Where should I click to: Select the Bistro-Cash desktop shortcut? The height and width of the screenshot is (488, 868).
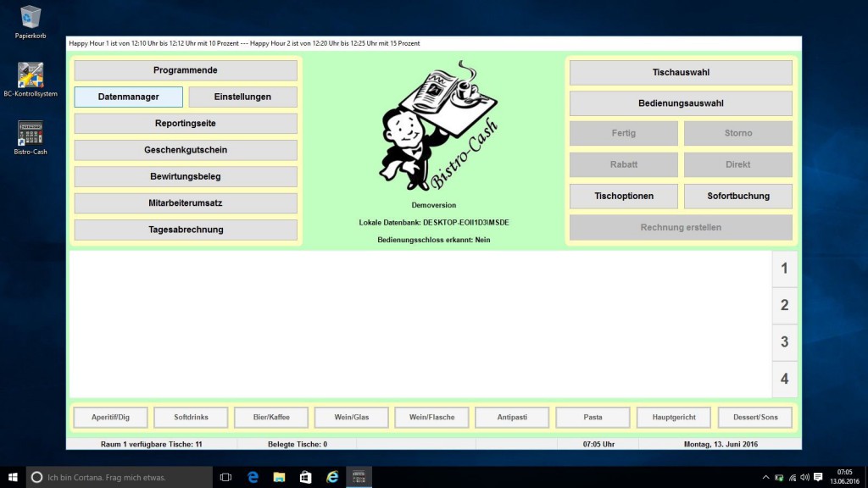pyautogui.click(x=30, y=138)
